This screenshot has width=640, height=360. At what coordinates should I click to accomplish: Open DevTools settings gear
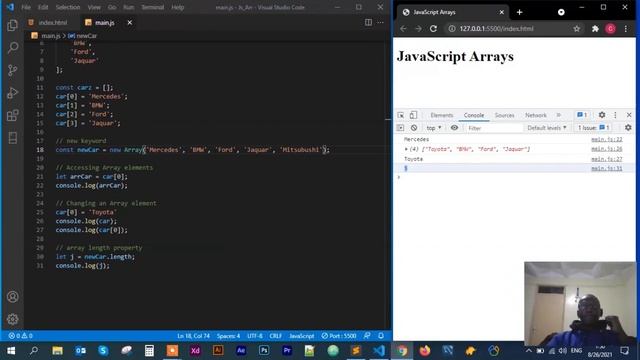click(602, 115)
